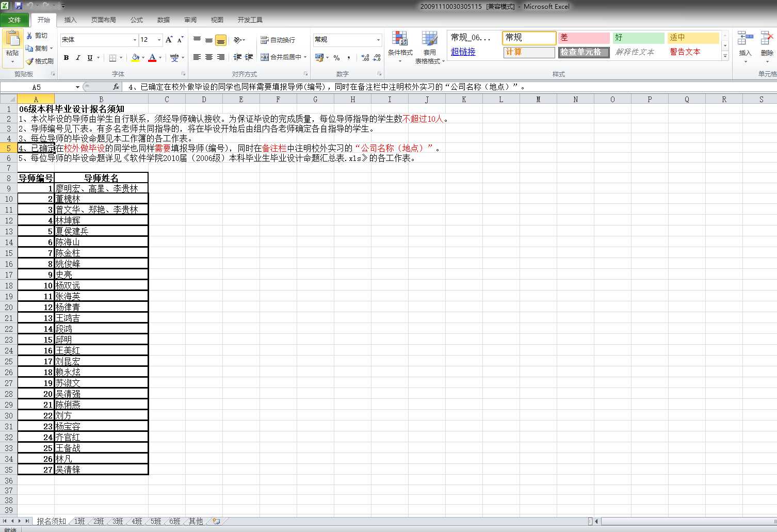Toggle italic formatting

(x=78, y=58)
